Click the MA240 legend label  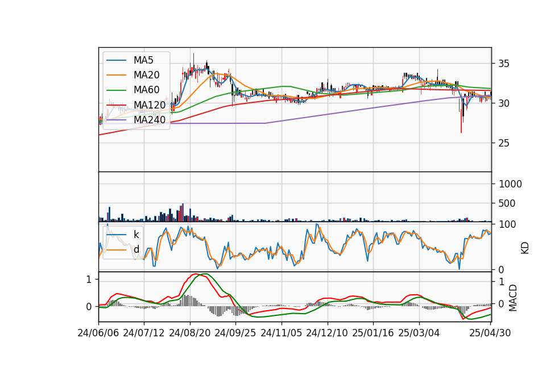[x=150, y=120]
